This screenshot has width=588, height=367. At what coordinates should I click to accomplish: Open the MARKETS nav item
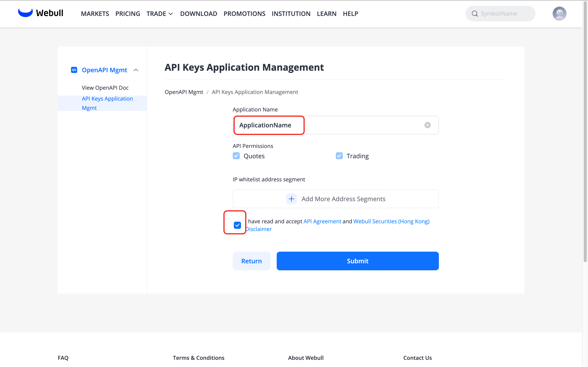(x=95, y=14)
